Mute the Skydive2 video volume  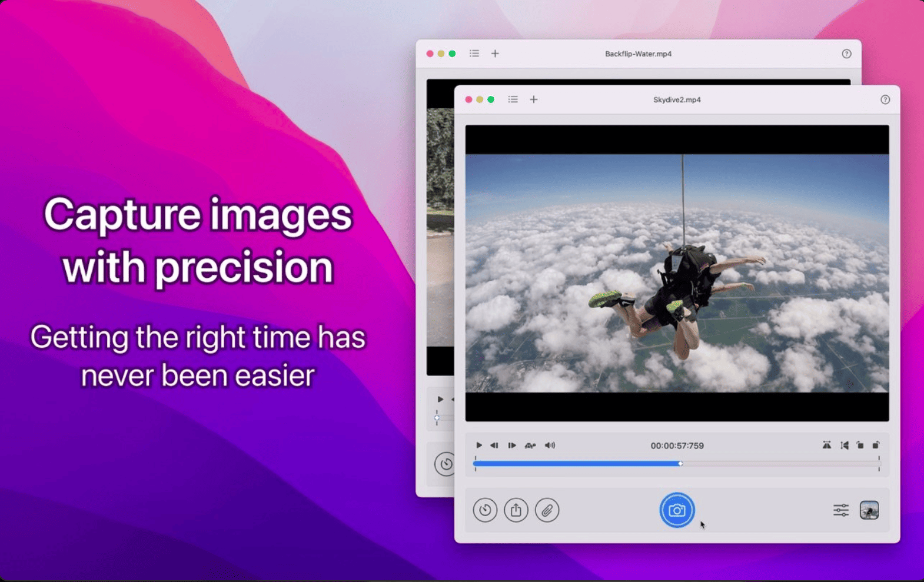550,445
